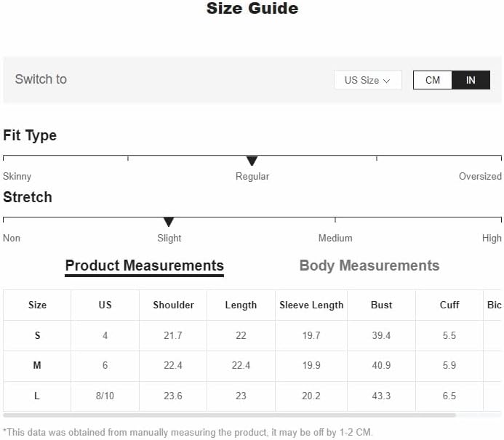
Task: Click the Shoulder column header
Action: [173, 305]
